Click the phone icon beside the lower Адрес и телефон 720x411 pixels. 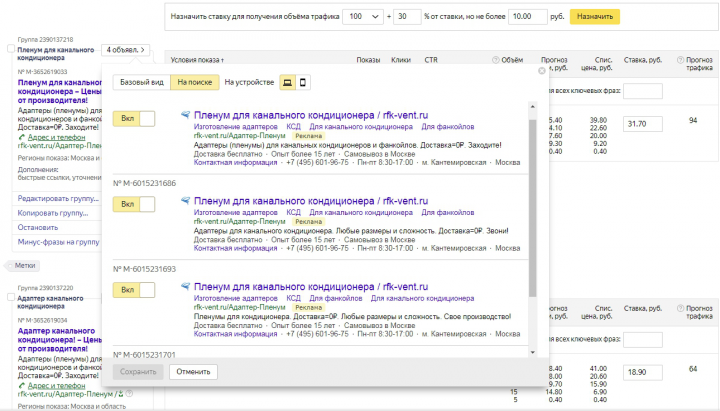click(x=22, y=386)
